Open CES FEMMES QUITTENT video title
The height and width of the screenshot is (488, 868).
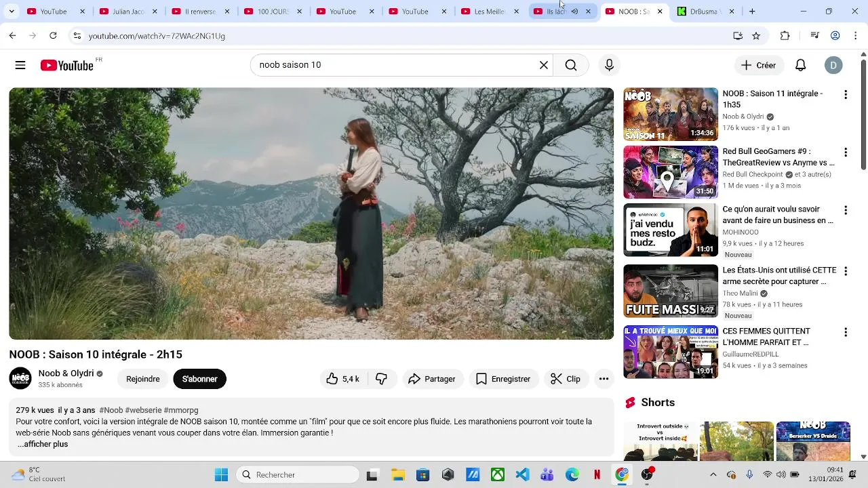click(x=766, y=337)
